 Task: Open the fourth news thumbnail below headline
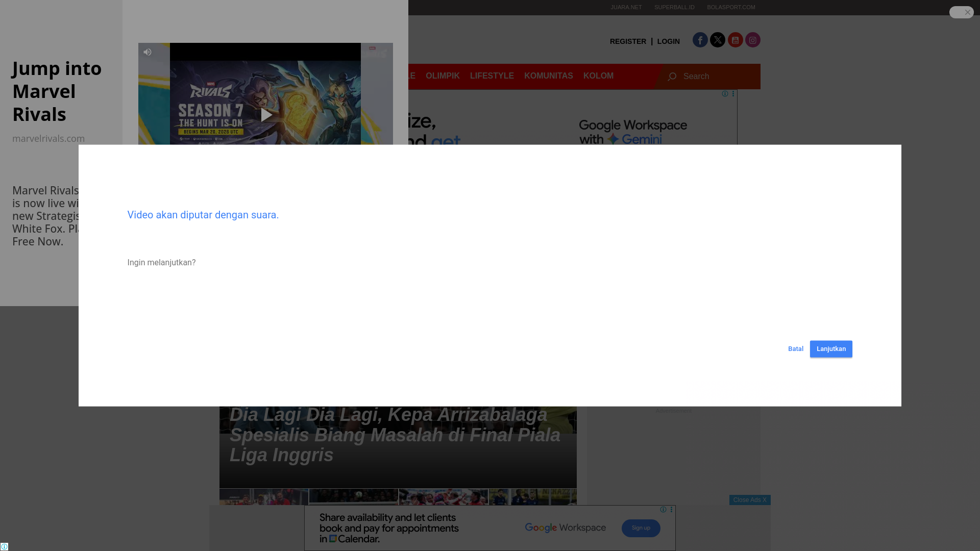tap(533, 497)
